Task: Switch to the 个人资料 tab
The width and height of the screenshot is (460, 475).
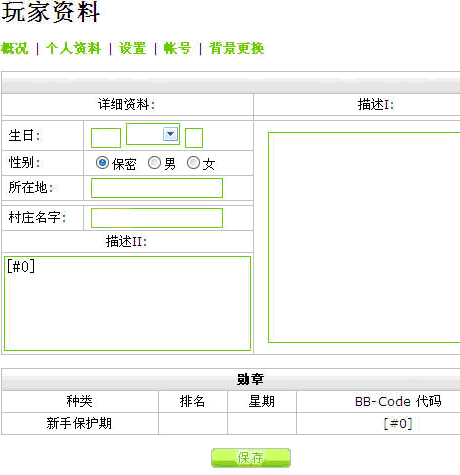Action: 73,49
